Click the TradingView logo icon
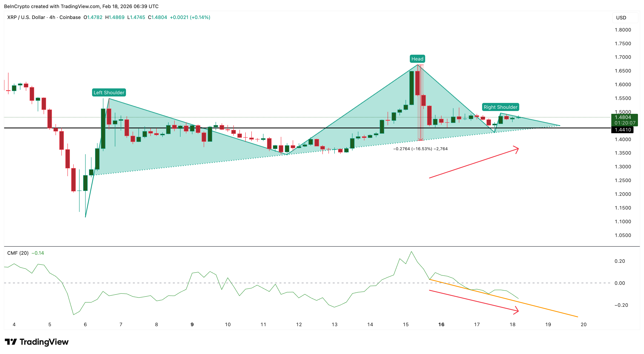This screenshot has width=644, height=354. coord(10,341)
